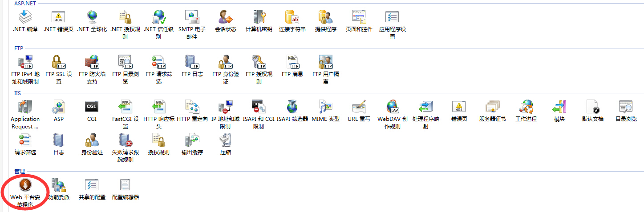Select the FTP 身份验证 icon
644x212 pixels.
point(226,62)
